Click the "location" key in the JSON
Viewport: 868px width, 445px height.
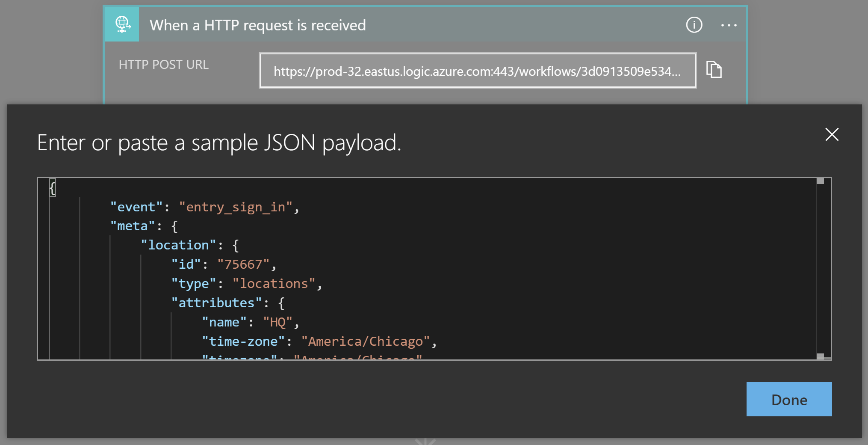(178, 245)
